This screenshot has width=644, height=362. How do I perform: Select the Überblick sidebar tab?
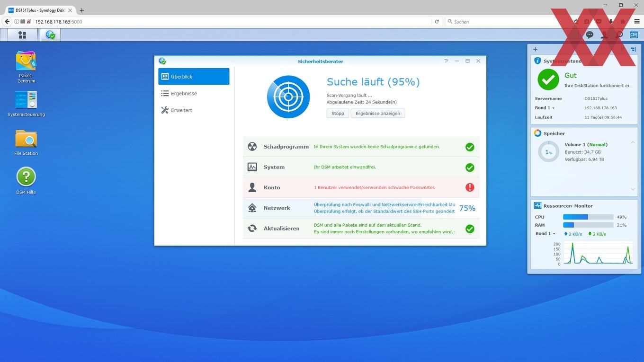click(x=194, y=77)
